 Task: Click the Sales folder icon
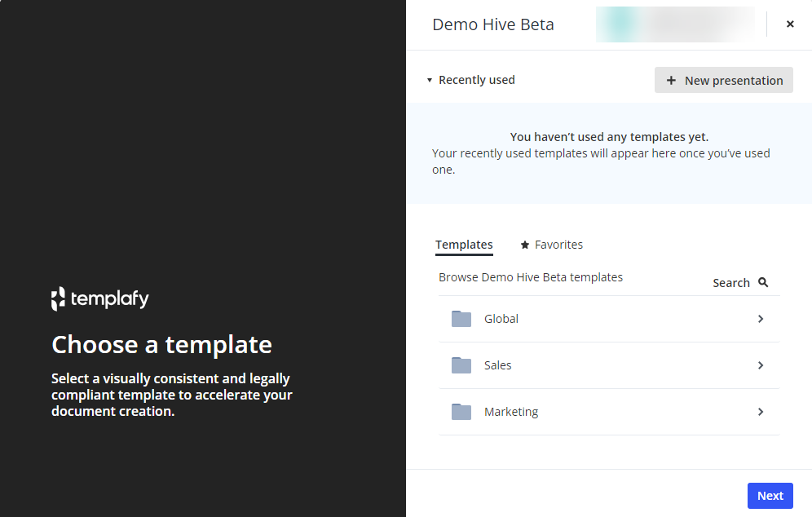point(461,366)
